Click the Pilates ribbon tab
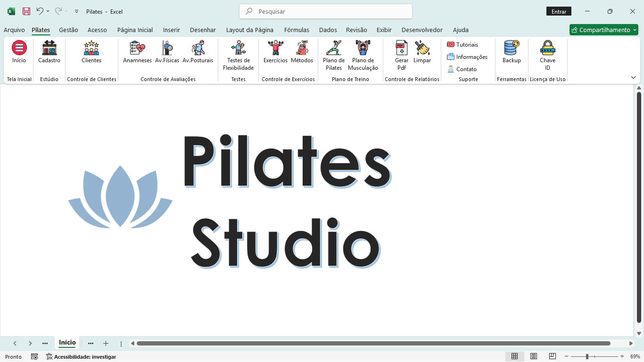Viewport: 644px width, 362px height. pos(41,30)
